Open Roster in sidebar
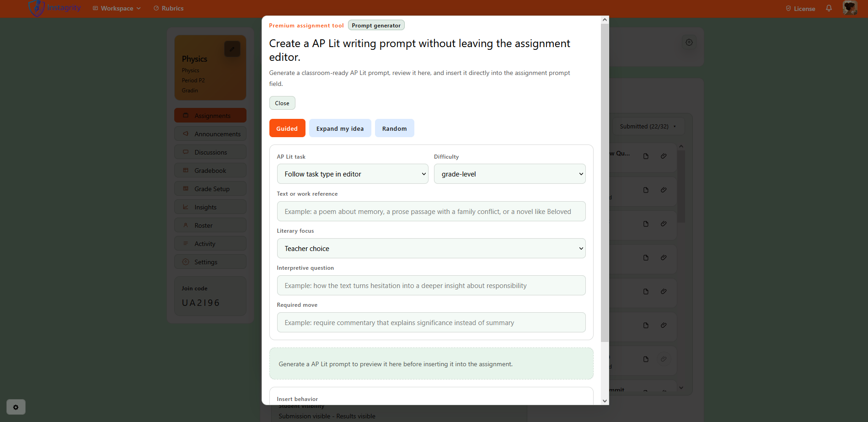This screenshot has width=868, height=422. point(210,225)
